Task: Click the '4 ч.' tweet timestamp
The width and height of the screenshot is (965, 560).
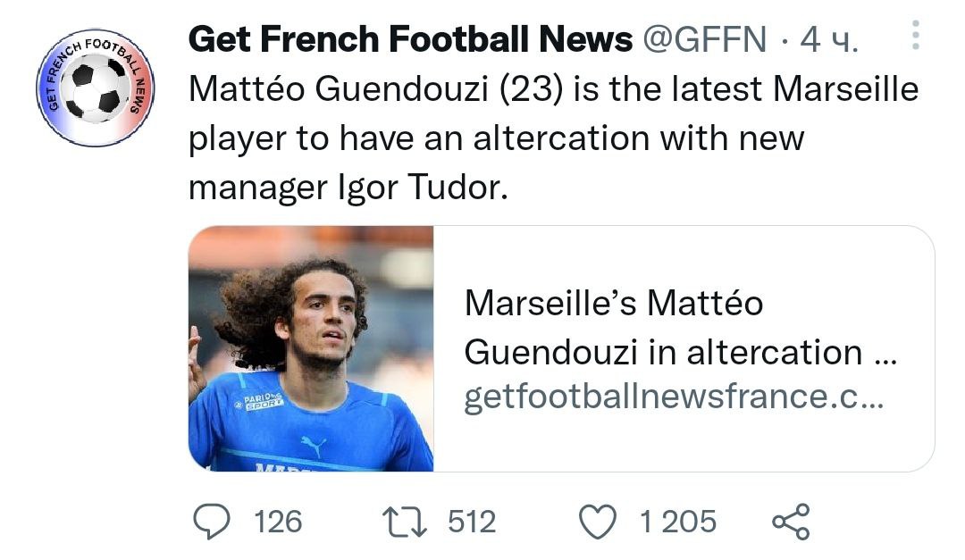Action: tap(829, 39)
